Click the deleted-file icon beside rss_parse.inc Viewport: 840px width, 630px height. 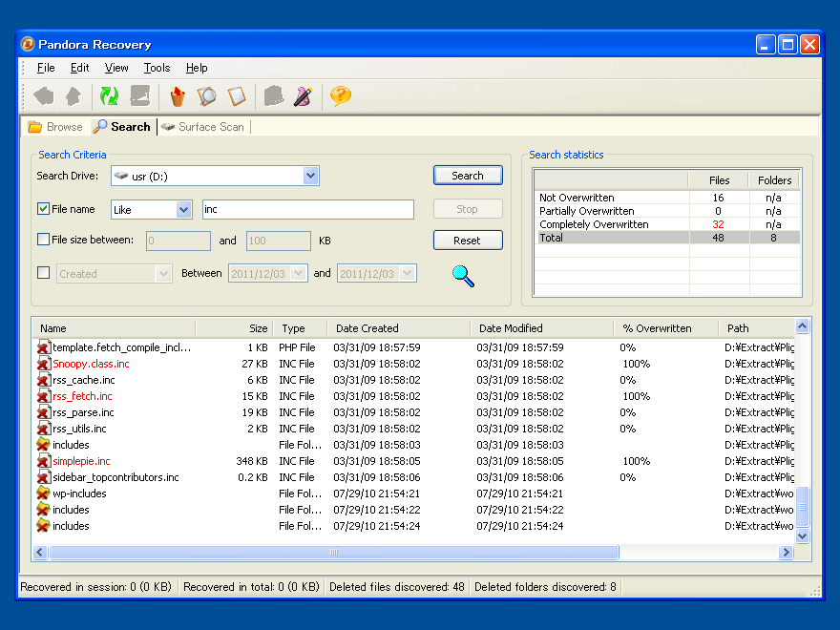coord(43,412)
